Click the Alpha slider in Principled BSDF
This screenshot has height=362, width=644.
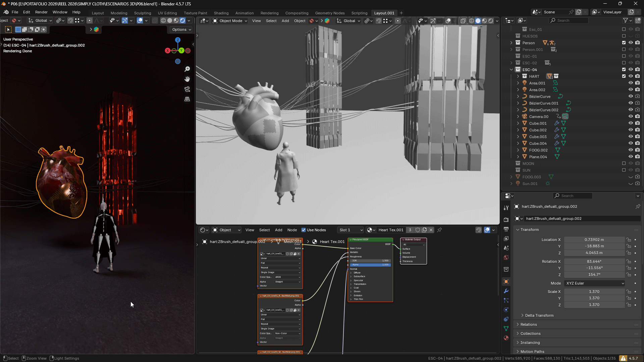click(x=370, y=265)
